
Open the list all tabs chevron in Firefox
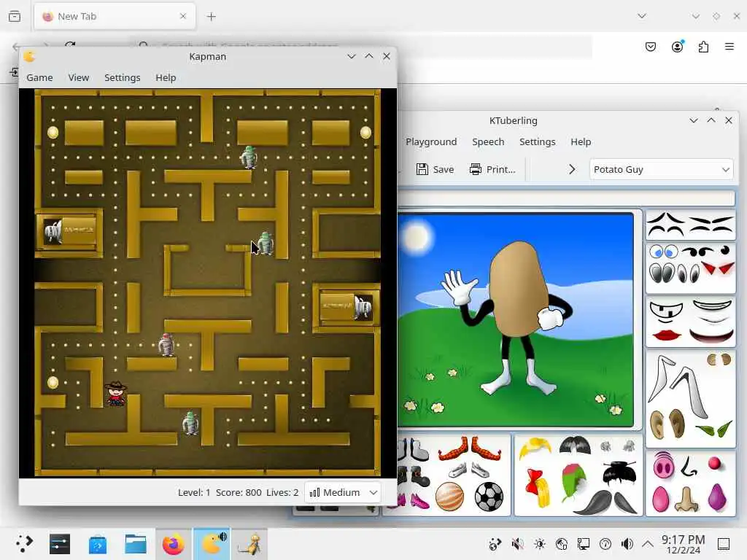point(642,16)
